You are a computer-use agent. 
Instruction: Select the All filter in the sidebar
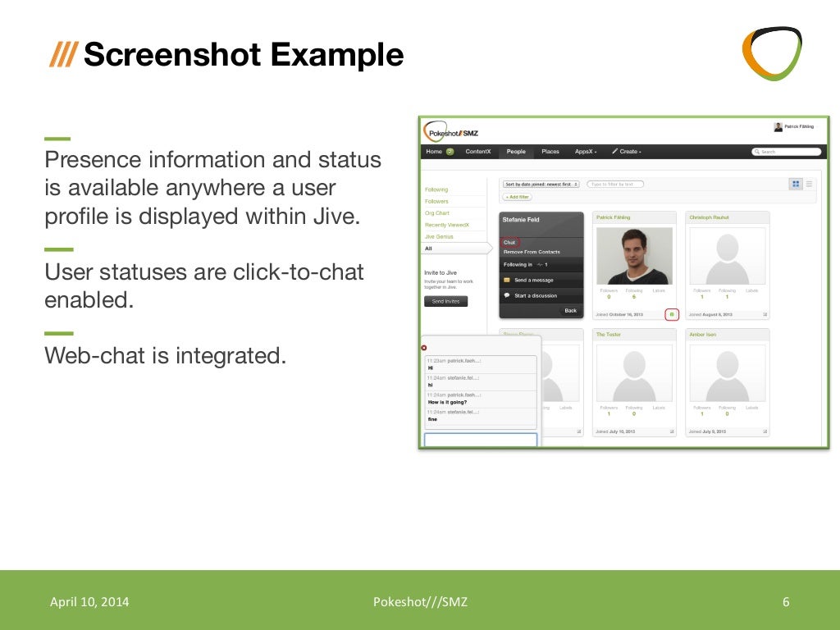tap(455, 249)
